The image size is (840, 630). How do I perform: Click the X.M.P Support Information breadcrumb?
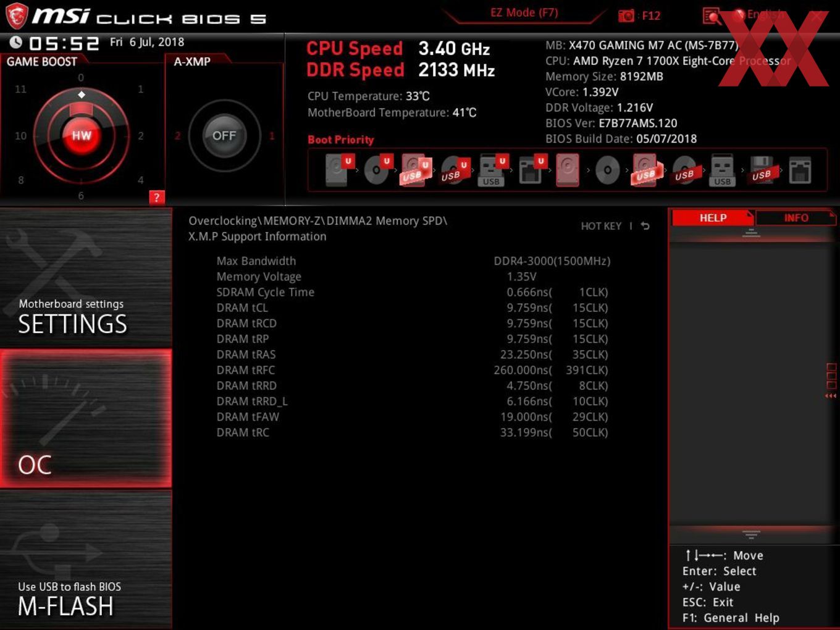[x=258, y=237]
